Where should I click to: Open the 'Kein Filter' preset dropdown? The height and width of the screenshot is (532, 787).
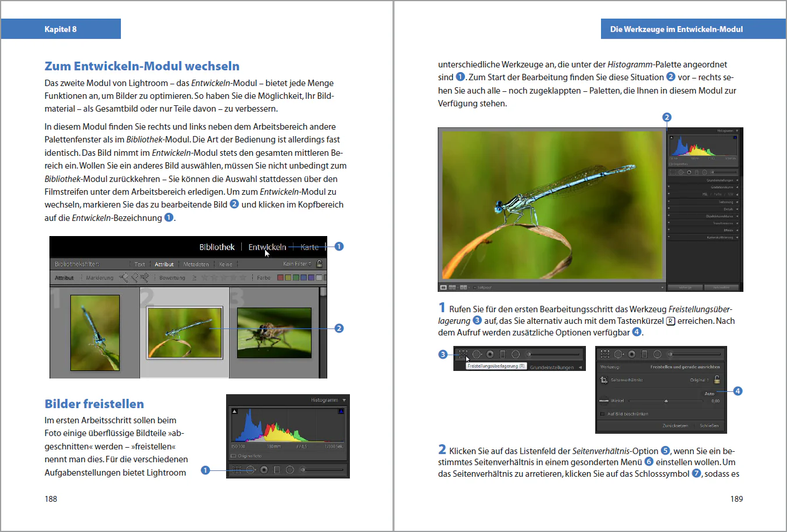[296, 264]
